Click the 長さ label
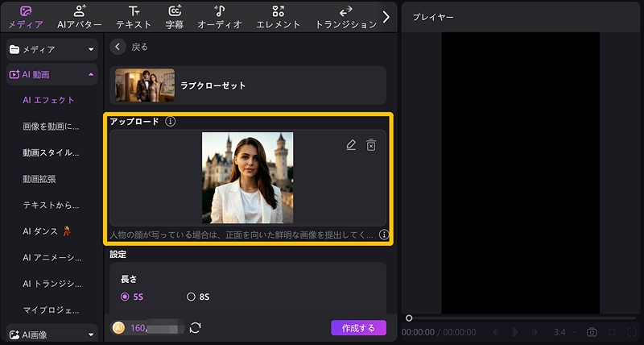644x345 pixels. (x=129, y=279)
